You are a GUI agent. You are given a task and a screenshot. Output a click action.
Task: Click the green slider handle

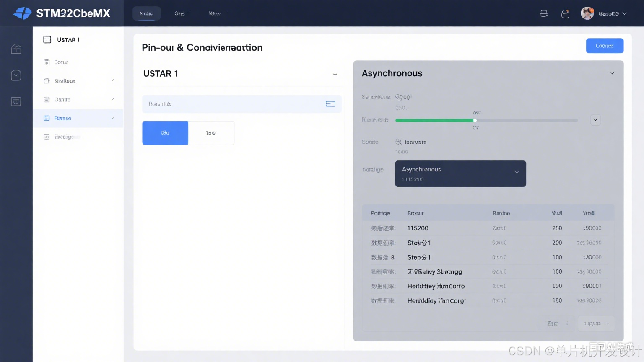[x=475, y=120]
